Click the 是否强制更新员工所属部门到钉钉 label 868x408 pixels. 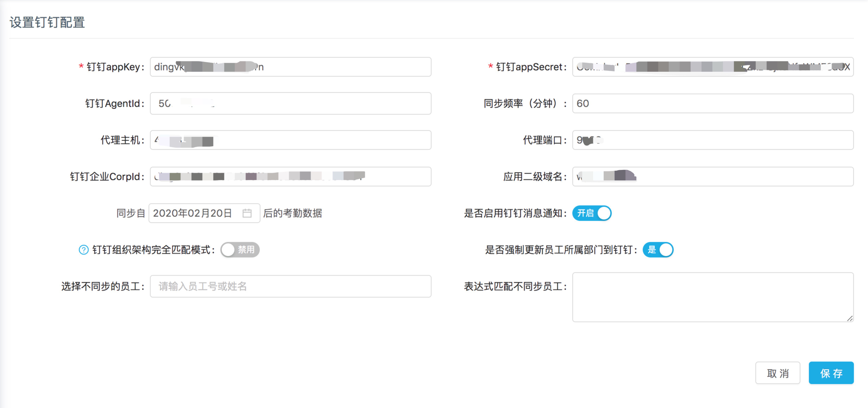point(561,250)
